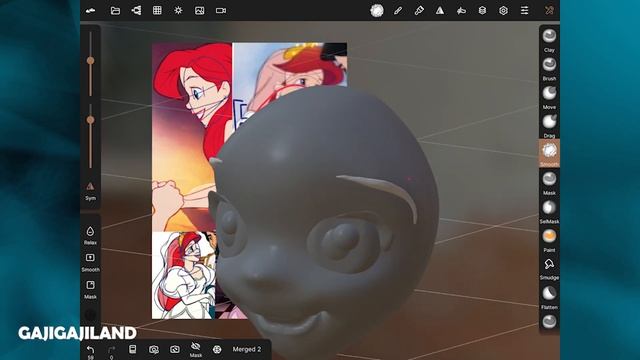Open the Nomad Sculpt logo menu
This screenshot has height=360, width=640.
91,11
